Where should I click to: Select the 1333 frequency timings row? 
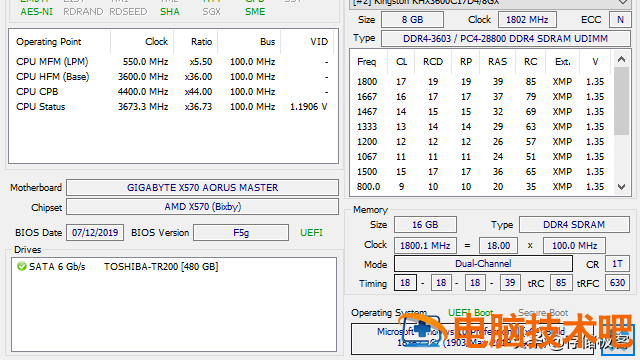click(x=481, y=127)
